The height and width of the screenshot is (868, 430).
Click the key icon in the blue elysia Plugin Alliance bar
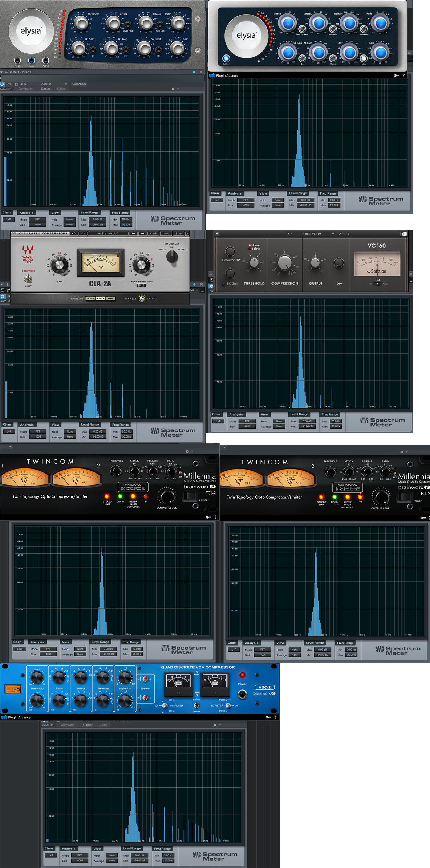[397, 75]
